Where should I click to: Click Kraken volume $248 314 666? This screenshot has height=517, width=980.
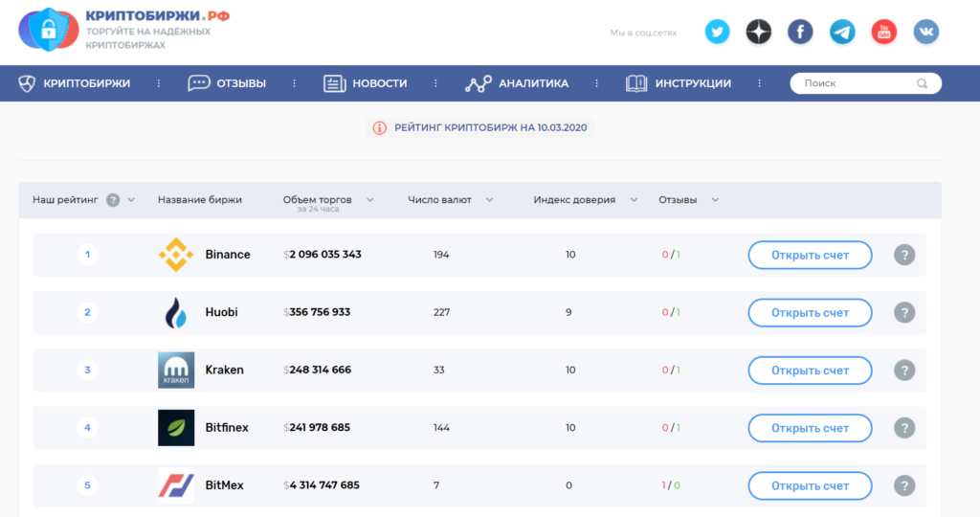tap(318, 371)
